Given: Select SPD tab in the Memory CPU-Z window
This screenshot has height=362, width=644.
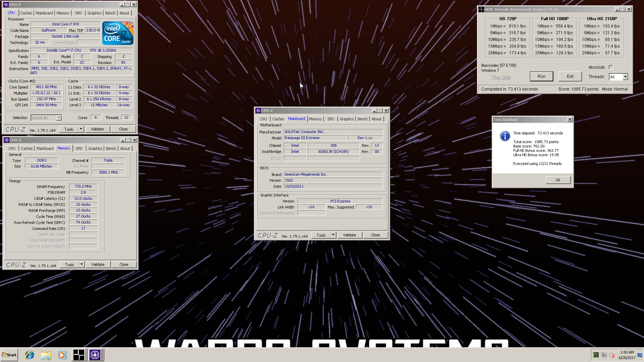Looking at the screenshot, I should click(79, 148).
